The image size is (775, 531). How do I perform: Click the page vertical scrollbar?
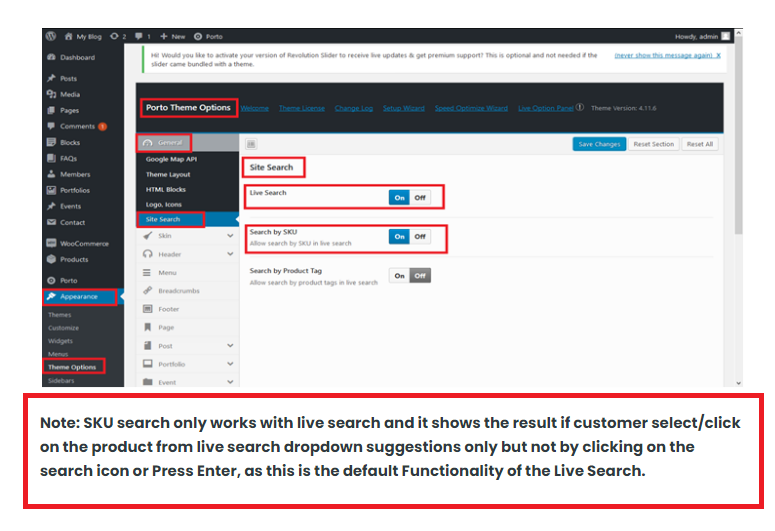coord(738,136)
